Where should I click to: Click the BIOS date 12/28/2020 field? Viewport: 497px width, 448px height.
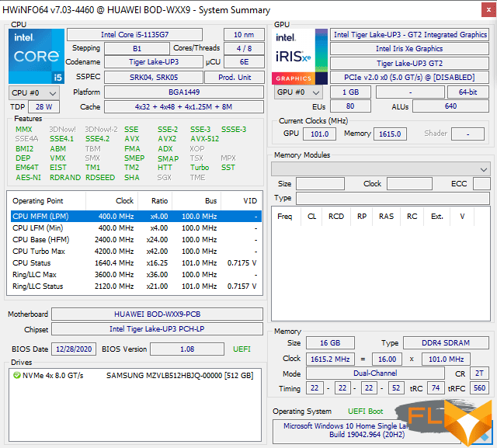(74, 349)
